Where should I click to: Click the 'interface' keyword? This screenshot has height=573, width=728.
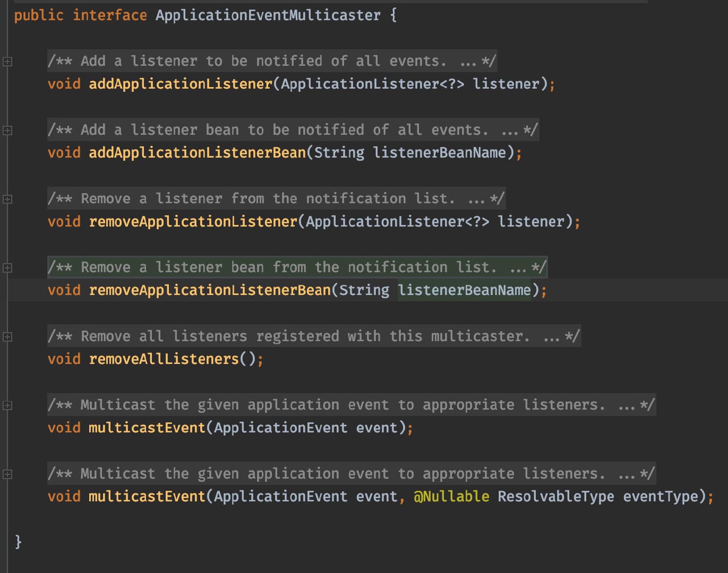pyautogui.click(x=110, y=15)
